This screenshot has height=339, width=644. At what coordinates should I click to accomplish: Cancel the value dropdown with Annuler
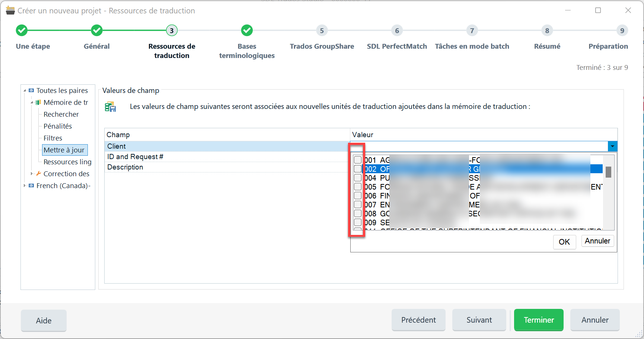pos(597,241)
